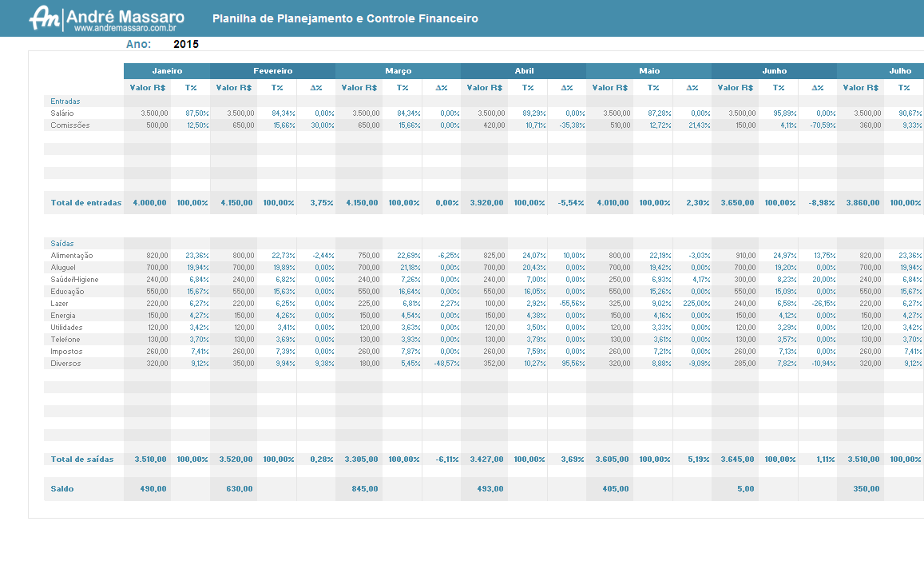The width and height of the screenshot is (924, 561).
Task: Click the Fevereiro month header
Action: [x=273, y=71]
